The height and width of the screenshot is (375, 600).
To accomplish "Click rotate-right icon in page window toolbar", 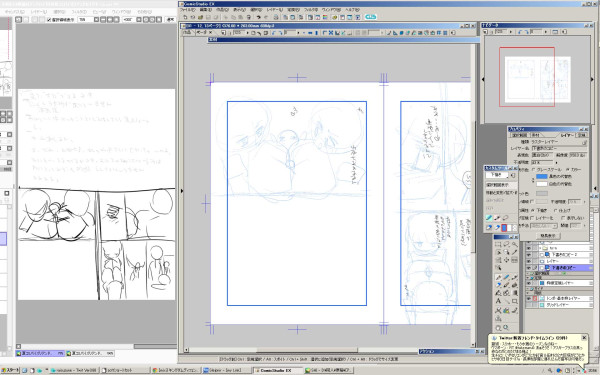I will (x=280, y=33).
